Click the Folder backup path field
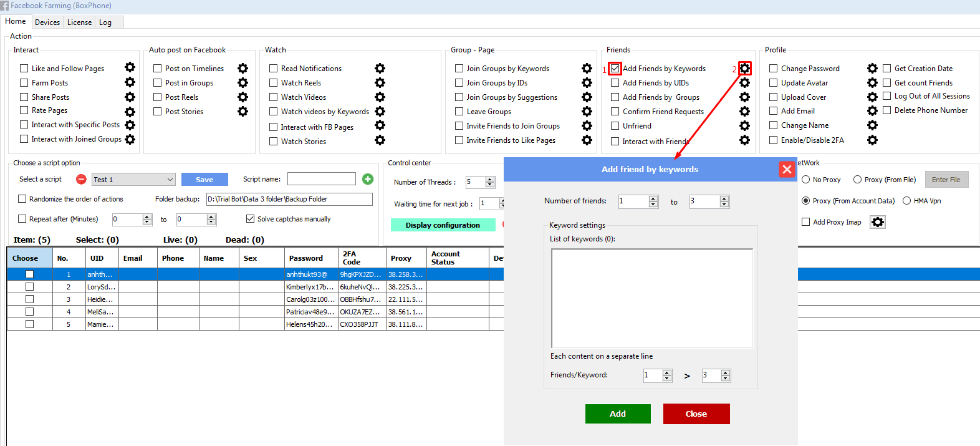This screenshot has width=980, height=446. [x=289, y=199]
